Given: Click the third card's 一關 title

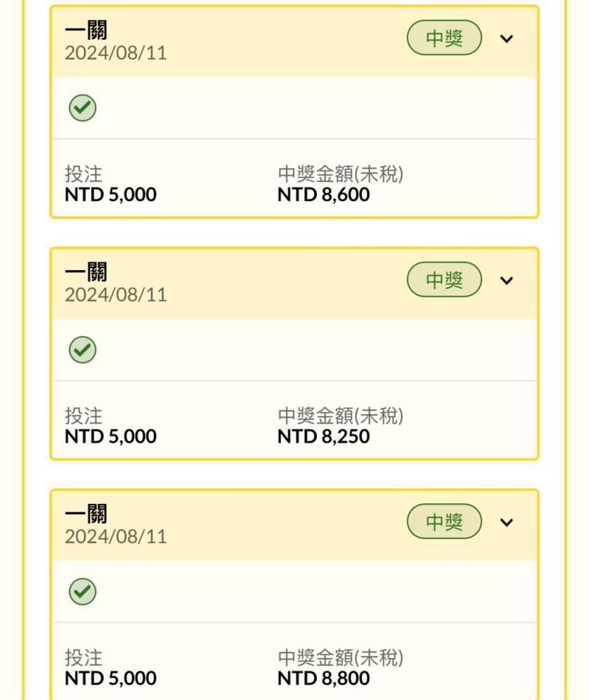Looking at the screenshot, I should (86, 514).
